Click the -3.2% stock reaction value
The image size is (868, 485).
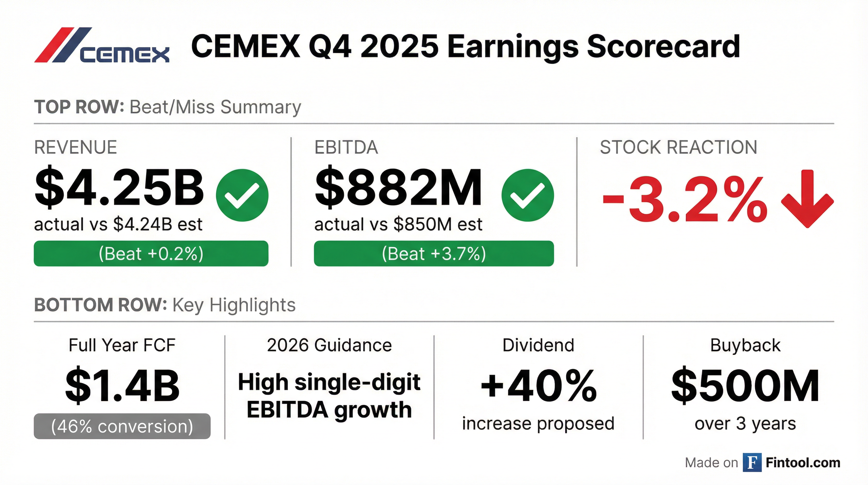pos(684,200)
